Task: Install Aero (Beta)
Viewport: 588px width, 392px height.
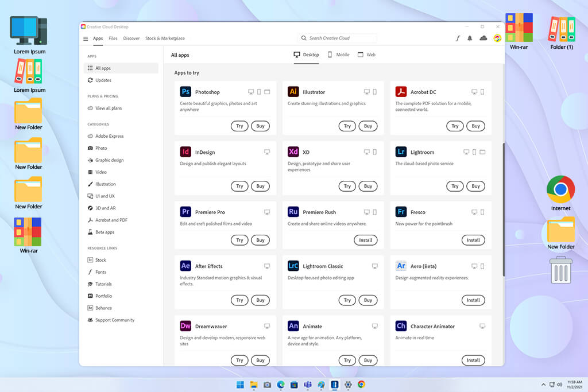Action: click(473, 300)
